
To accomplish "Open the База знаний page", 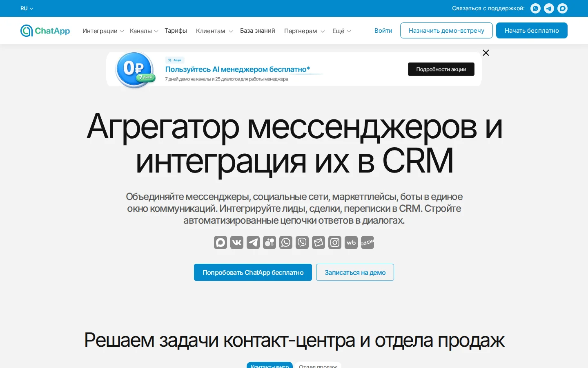I will pyautogui.click(x=258, y=31).
